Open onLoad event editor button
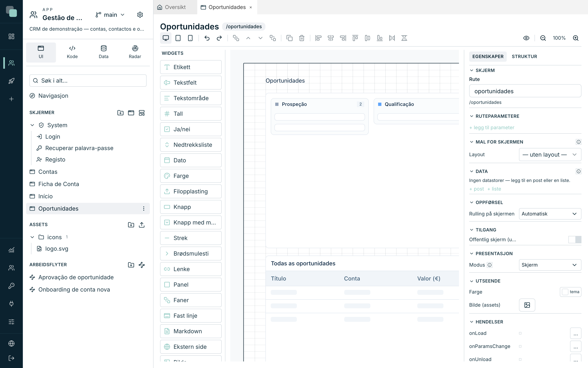Screen dimensions: 588x368 pos(576,333)
